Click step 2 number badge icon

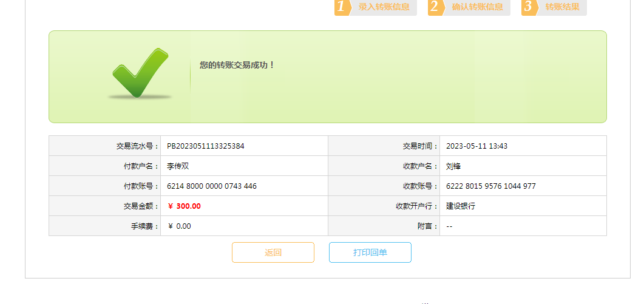point(435,7)
